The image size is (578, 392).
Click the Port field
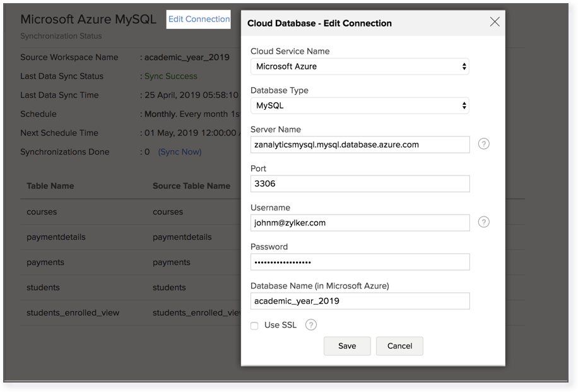[360, 184]
